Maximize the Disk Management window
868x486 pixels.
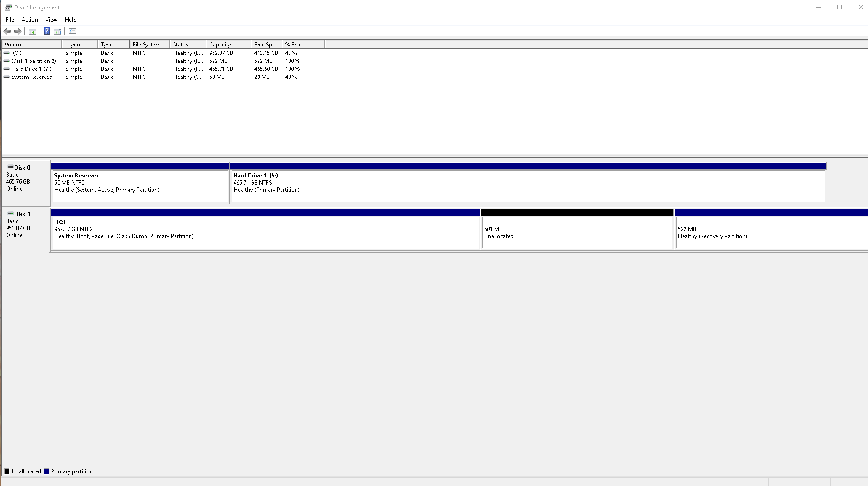[839, 7]
